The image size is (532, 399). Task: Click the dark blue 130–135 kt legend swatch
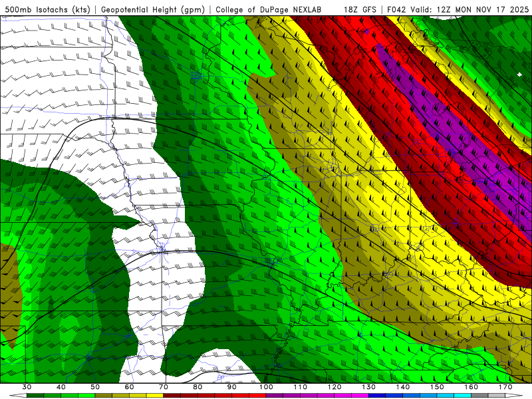[377, 396]
